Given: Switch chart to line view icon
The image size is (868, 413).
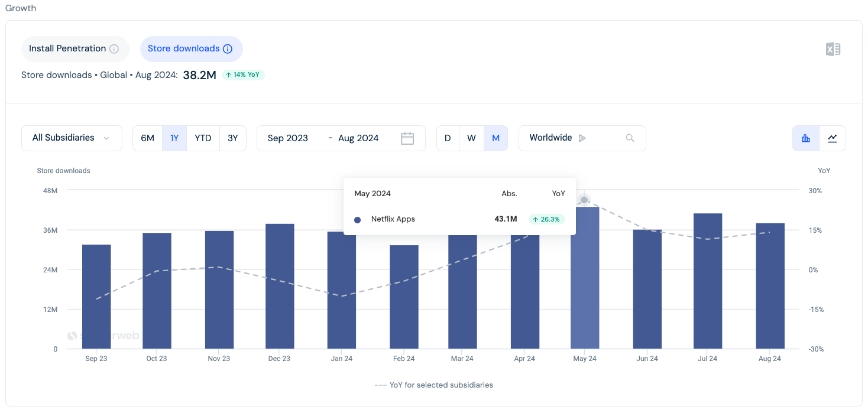Looking at the screenshot, I should click(833, 138).
